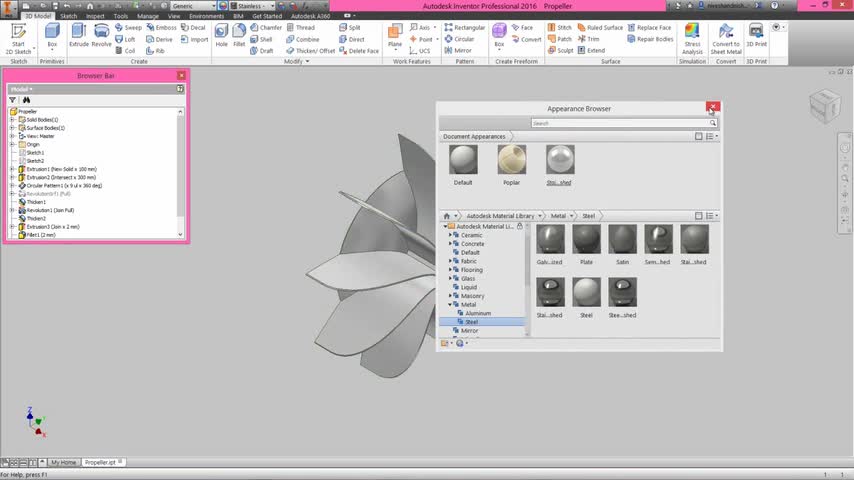Select the Circular pattern tool
The image size is (854, 480).
click(459, 39)
